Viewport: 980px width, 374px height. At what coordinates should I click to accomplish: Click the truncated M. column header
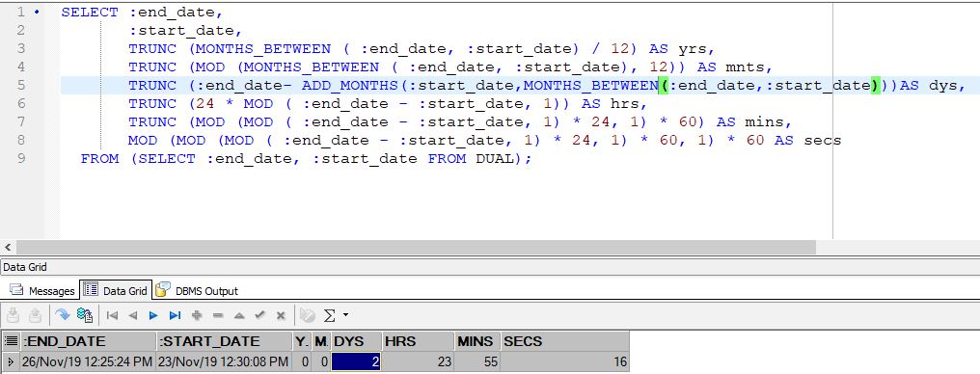point(321,341)
